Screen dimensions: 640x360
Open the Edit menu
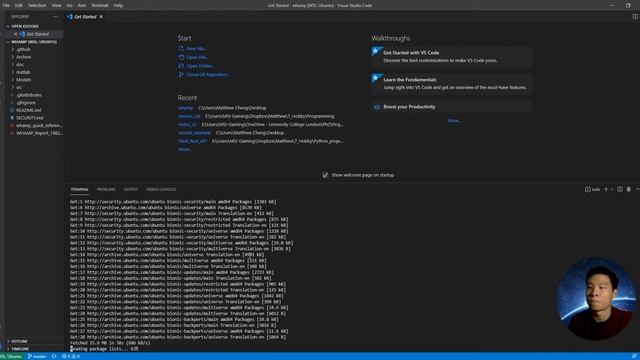(x=19, y=5)
